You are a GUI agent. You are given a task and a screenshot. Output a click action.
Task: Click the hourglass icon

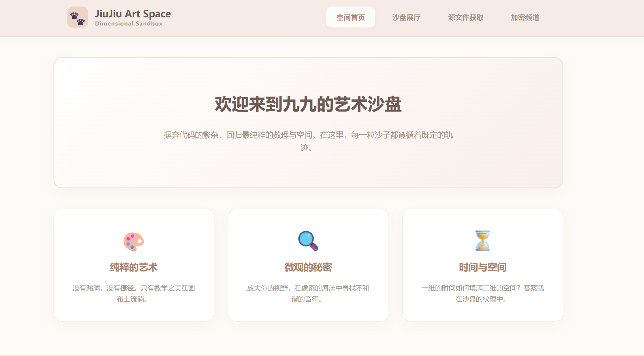pyautogui.click(x=483, y=240)
